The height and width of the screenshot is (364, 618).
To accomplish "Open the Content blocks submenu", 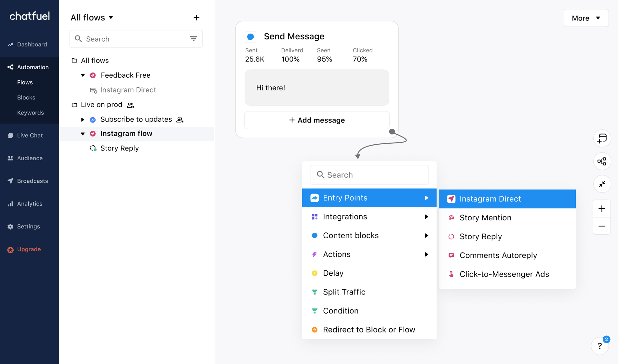I will tap(369, 236).
